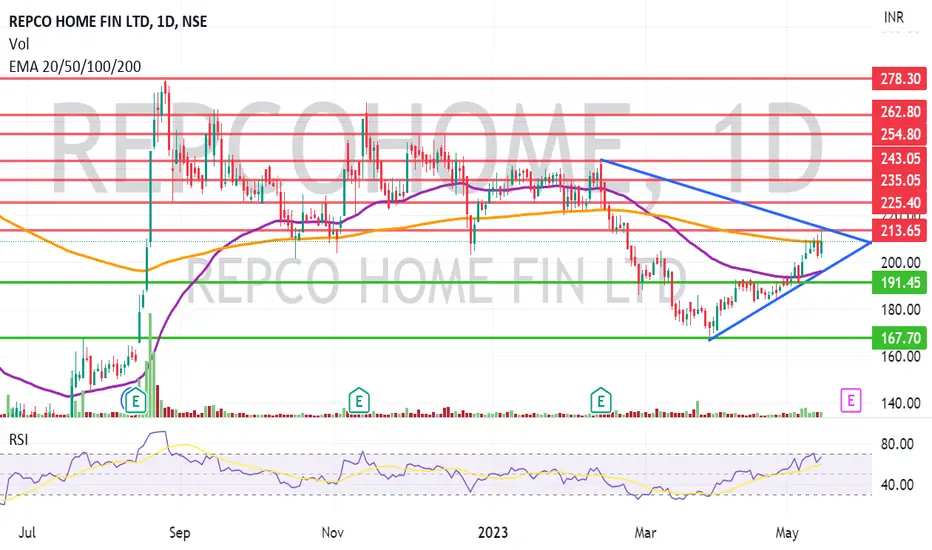This screenshot has height=550, width=932.
Task: Click the 200.00 price axis value
Action: (x=900, y=262)
